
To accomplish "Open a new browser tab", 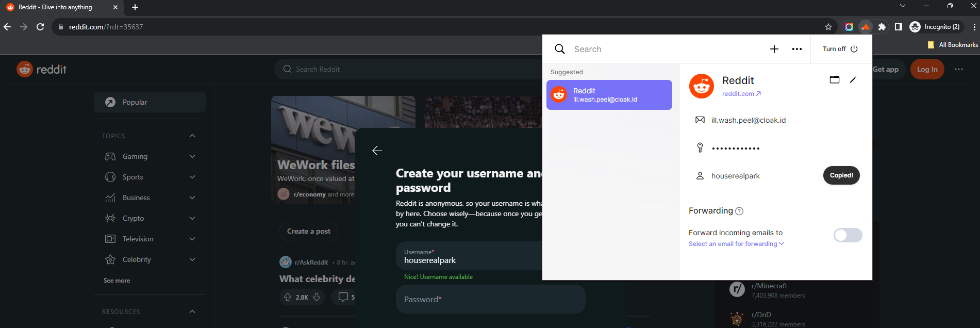I will (x=135, y=7).
